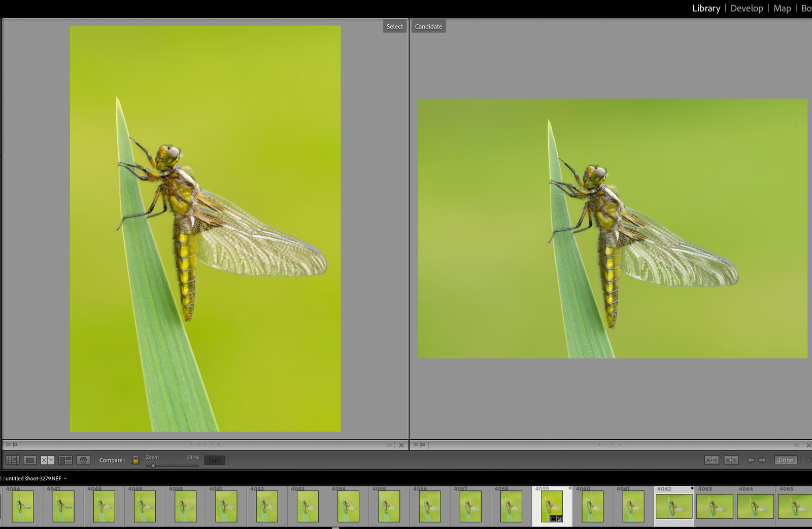Click the Sync button
Viewport: 812px width, 529px height.
214,460
